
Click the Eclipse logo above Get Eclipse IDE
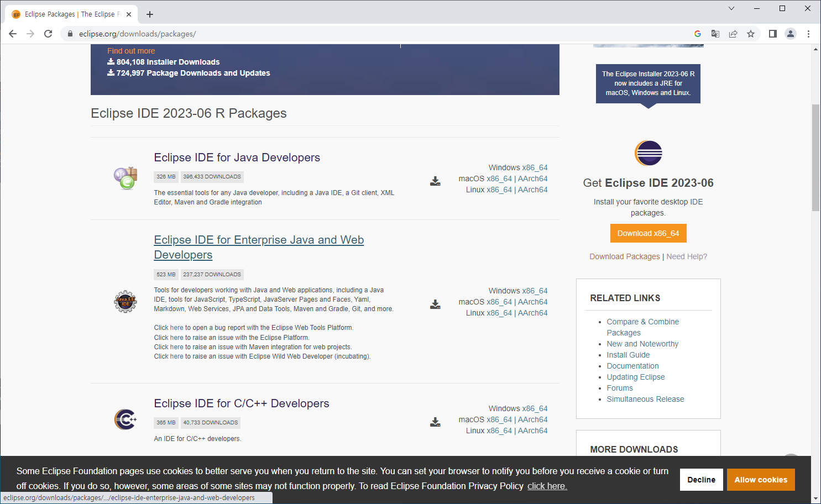tap(649, 153)
